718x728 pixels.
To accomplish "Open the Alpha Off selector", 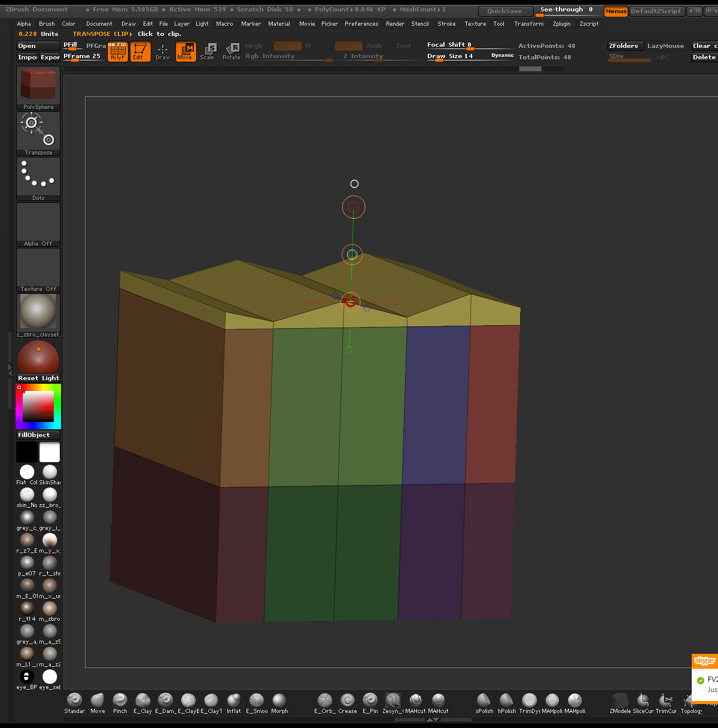I will coord(38,225).
